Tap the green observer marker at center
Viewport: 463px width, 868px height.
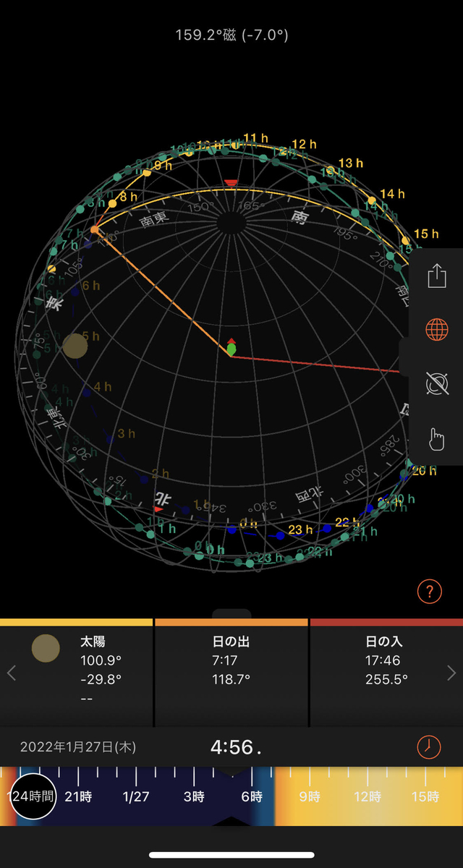tap(231, 349)
